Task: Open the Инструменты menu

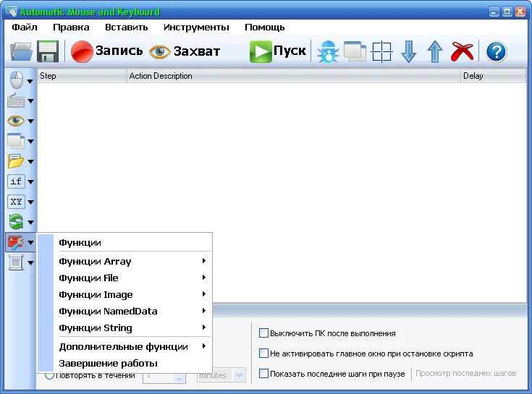Action: pyautogui.click(x=196, y=27)
